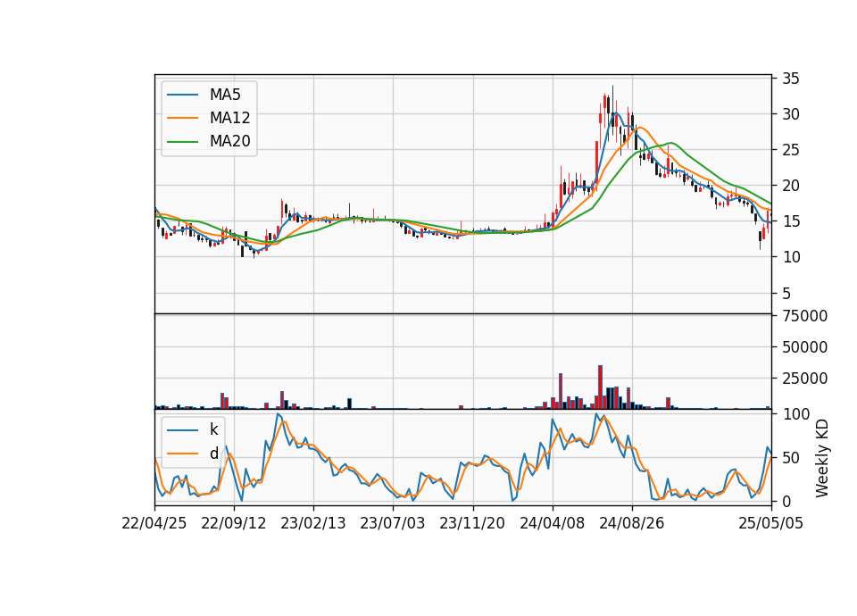Click the KD axis value 50
Image resolution: width=857 pixels, height=616 pixels.
point(791,458)
